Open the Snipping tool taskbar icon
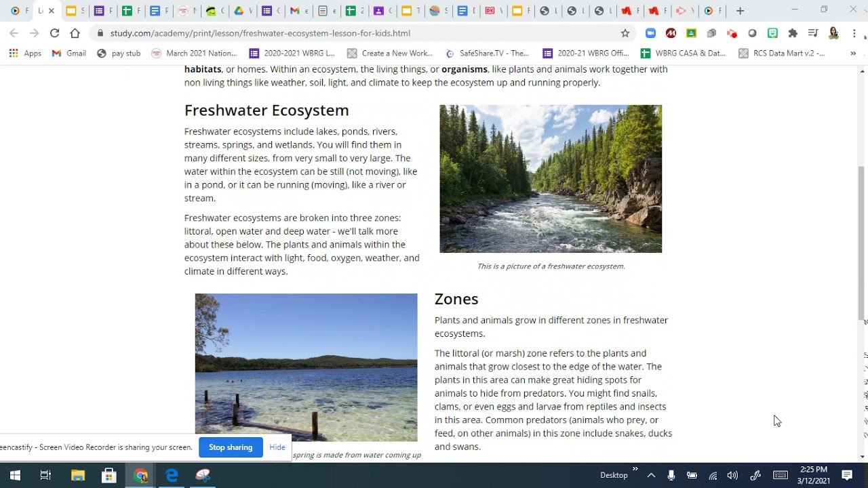Image resolution: width=868 pixels, height=488 pixels. point(203,475)
